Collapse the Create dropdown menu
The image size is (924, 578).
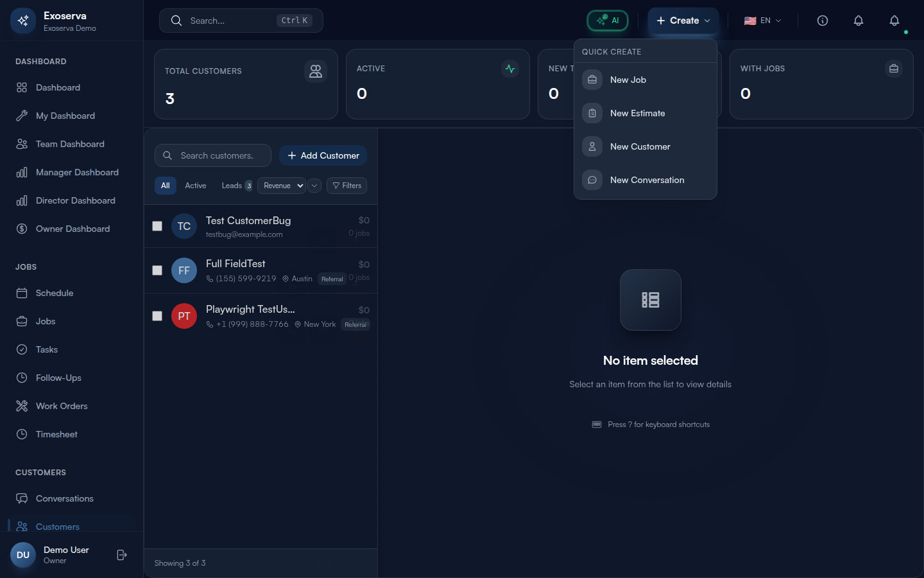(683, 21)
